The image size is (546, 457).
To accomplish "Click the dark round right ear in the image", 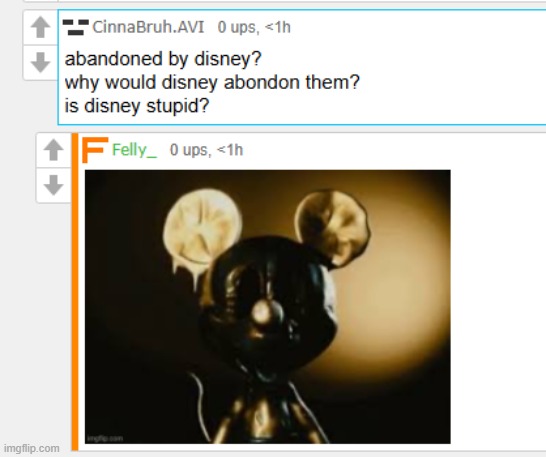I will 332,228.
